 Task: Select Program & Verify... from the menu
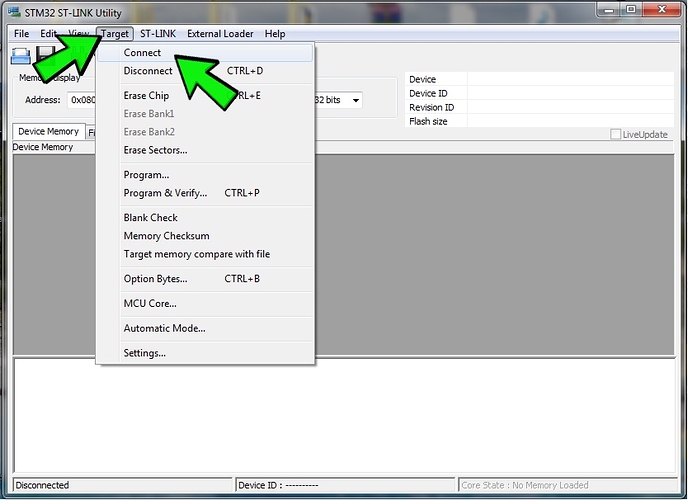pyautogui.click(x=205, y=193)
